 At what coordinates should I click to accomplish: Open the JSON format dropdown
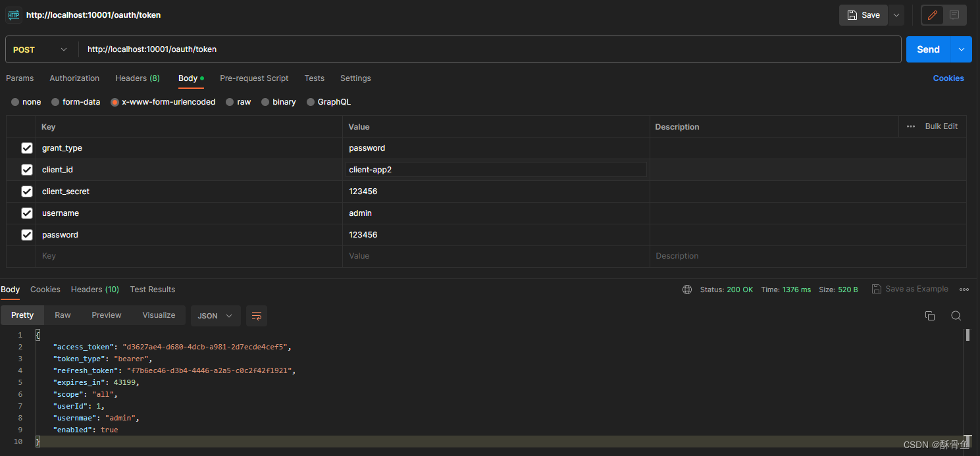(215, 316)
